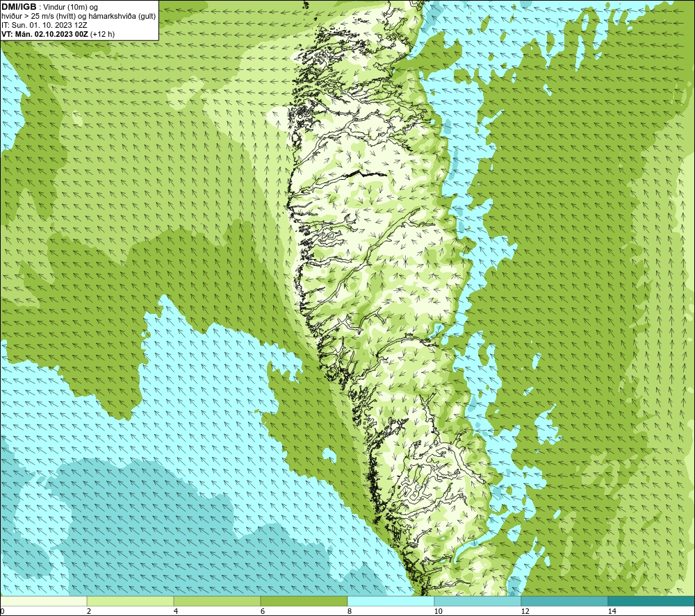Click the 'Vindur (10m) og' text
695x616 pixels.
pyautogui.click(x=72, y=8)
